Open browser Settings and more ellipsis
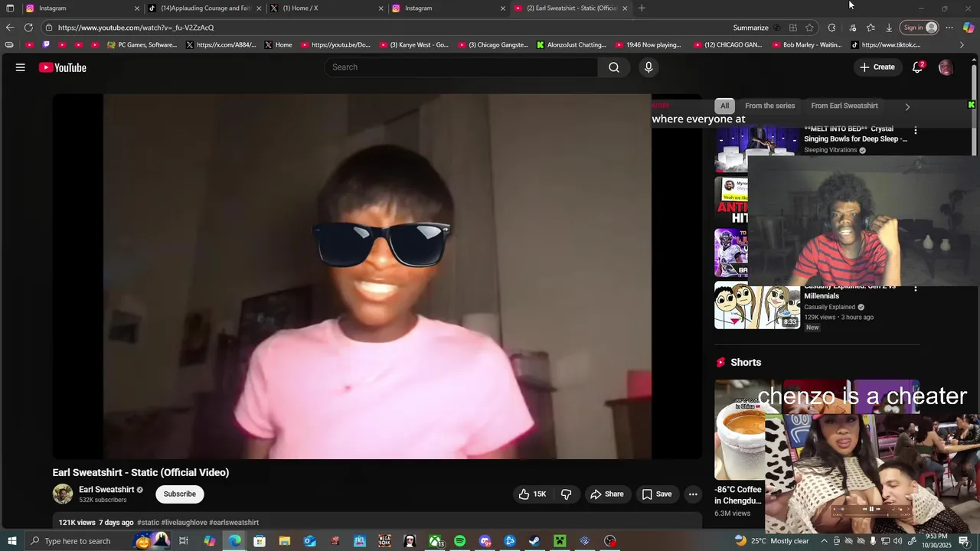 tap(949, 28)
